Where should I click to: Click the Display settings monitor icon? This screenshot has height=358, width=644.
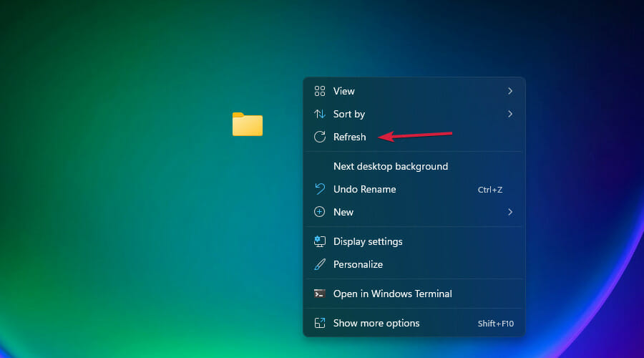[x=320, y=241]
